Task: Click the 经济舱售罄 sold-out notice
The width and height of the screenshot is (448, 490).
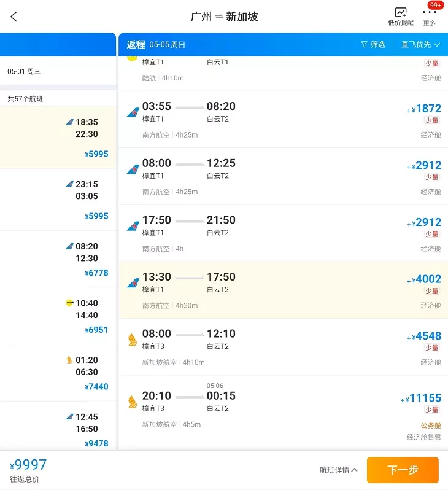Action: [x=424, y=437]
